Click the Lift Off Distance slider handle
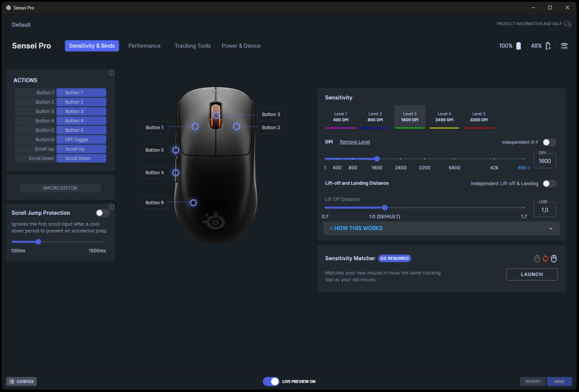 [385, 208]
